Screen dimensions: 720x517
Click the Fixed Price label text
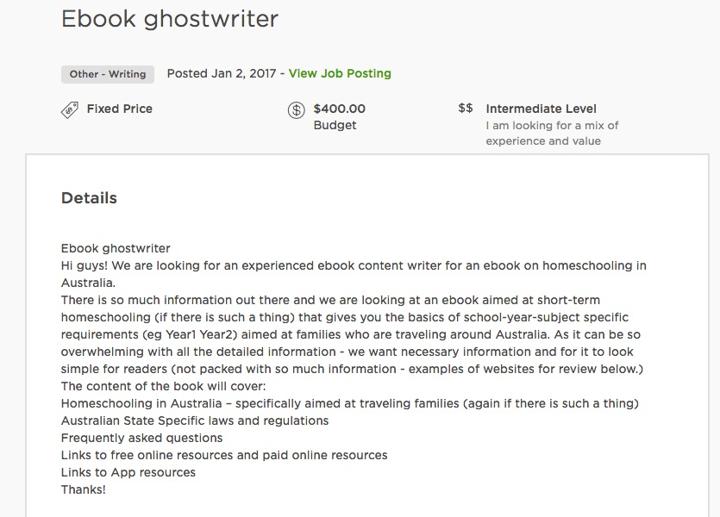tap(119, 109)
